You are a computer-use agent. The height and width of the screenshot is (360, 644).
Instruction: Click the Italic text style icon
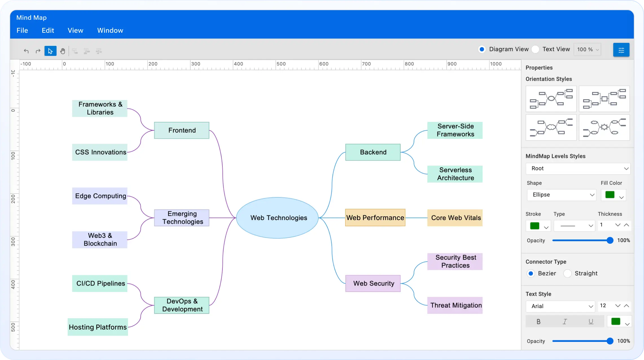click(565, 321)
